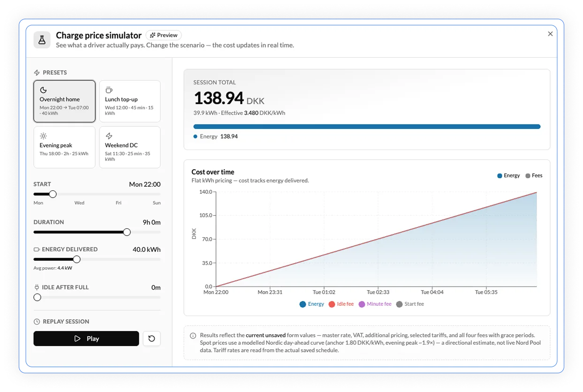Click the 'Mon 23:31' x-axis label
Screen dimensions: 583x392
[x=270, y=292]
